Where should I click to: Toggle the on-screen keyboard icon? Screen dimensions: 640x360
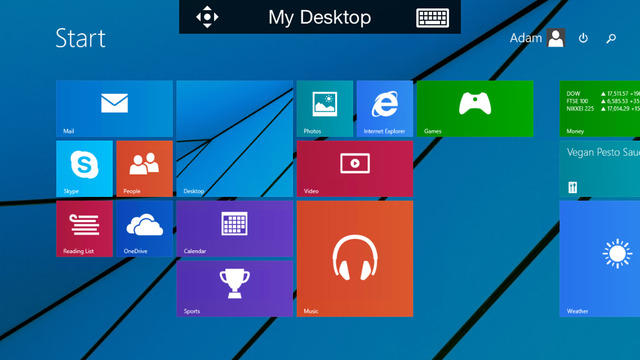tap(433, 18)
